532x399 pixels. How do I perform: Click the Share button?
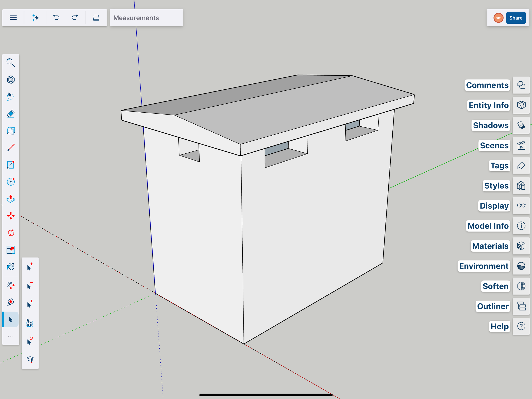click(x=516, y=18)
